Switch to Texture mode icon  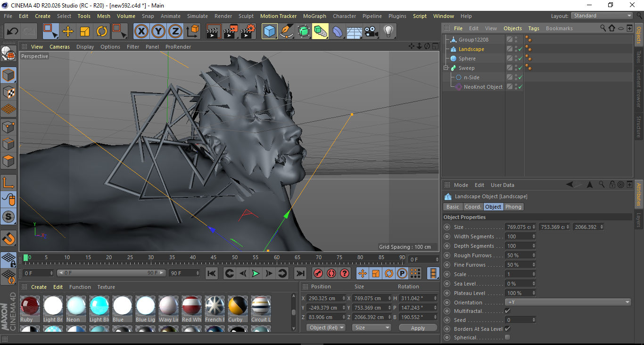8,92
